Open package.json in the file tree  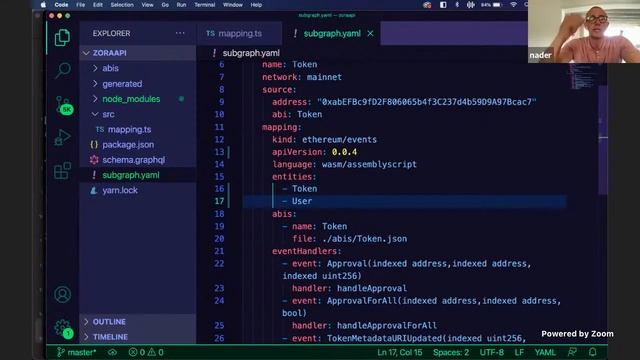(x=138, y=144)
